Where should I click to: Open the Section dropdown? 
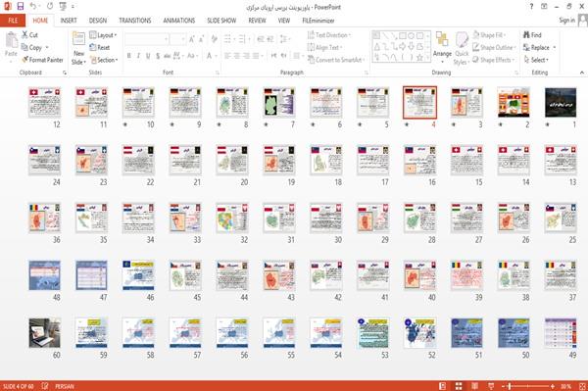pyautogui.click(x=104, y=60)
